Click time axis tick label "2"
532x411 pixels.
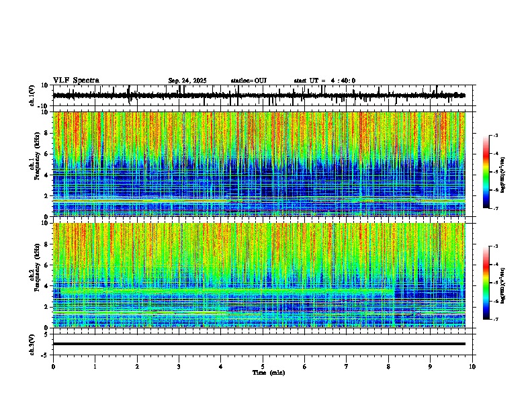pos(137,367)
